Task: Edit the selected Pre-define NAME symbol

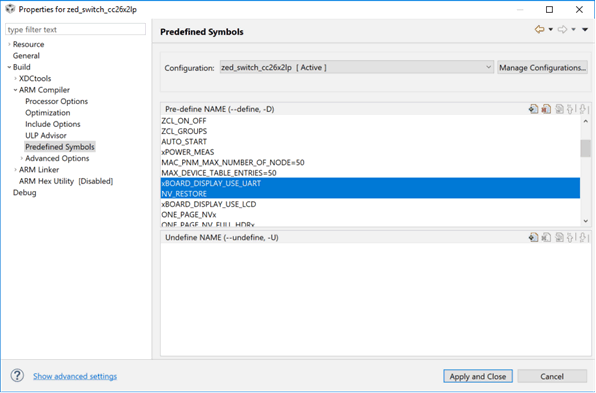Action: [x=559, y=109]
